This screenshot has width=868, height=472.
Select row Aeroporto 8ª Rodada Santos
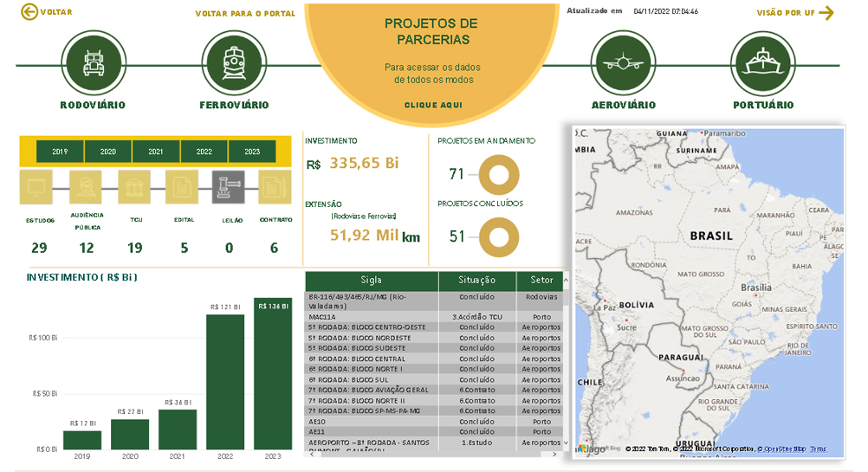point(434,444)
